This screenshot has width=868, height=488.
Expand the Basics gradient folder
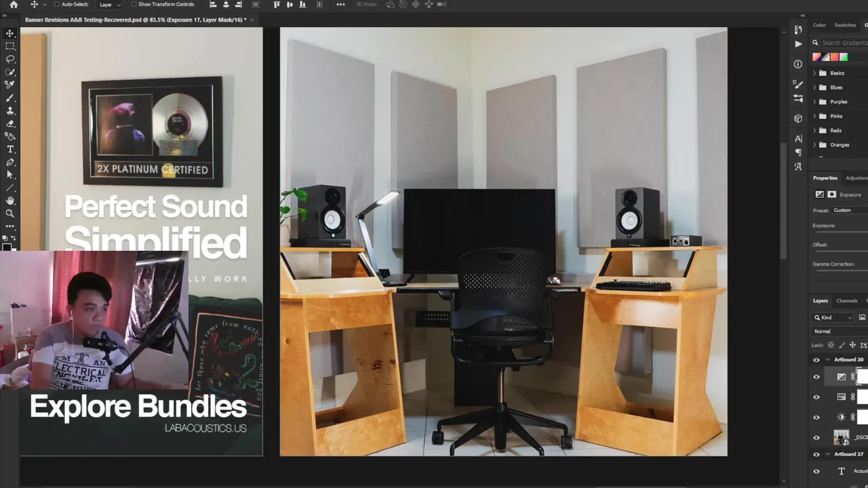[x=814, y=73]
